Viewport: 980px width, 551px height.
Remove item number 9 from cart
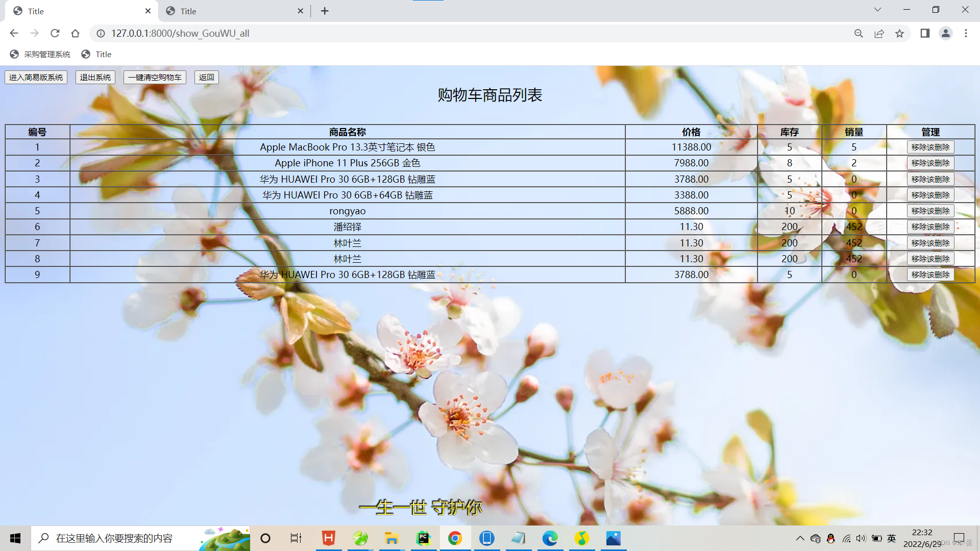point(930,274)
